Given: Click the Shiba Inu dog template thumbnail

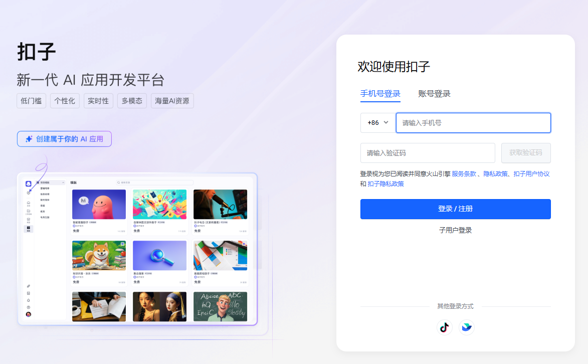Looking at the screenshot, I should (99, 256).
